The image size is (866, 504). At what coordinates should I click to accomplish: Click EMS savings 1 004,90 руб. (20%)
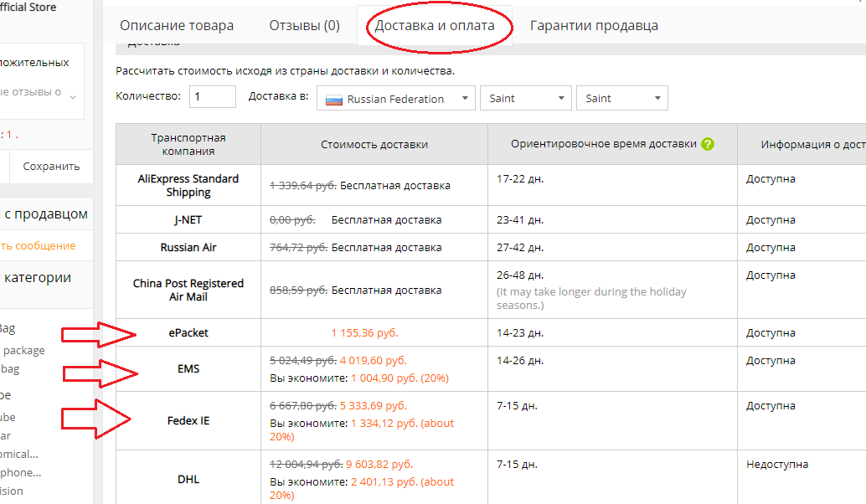pos(399,378)
